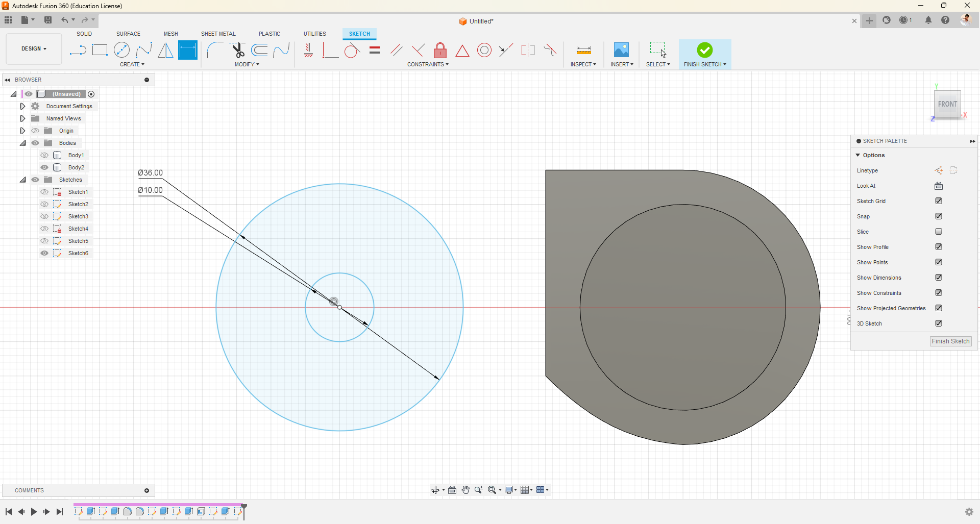Image resolution: width=980 pixels, height=524 pixels.
Task: Apply the Parallel constraint
Action: point(396,50)
